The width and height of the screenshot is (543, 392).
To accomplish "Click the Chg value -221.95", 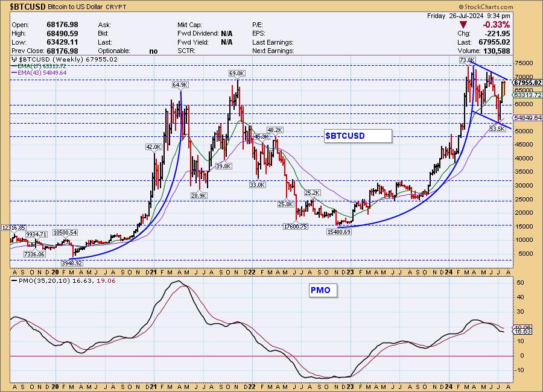I will point(498,34).
